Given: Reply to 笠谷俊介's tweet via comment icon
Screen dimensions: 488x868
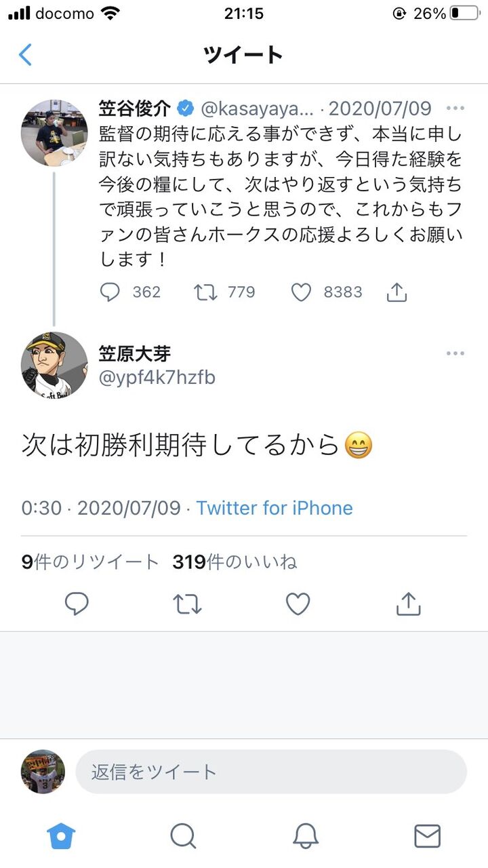Looking at the screenshot, I should (x=110, y=292).
